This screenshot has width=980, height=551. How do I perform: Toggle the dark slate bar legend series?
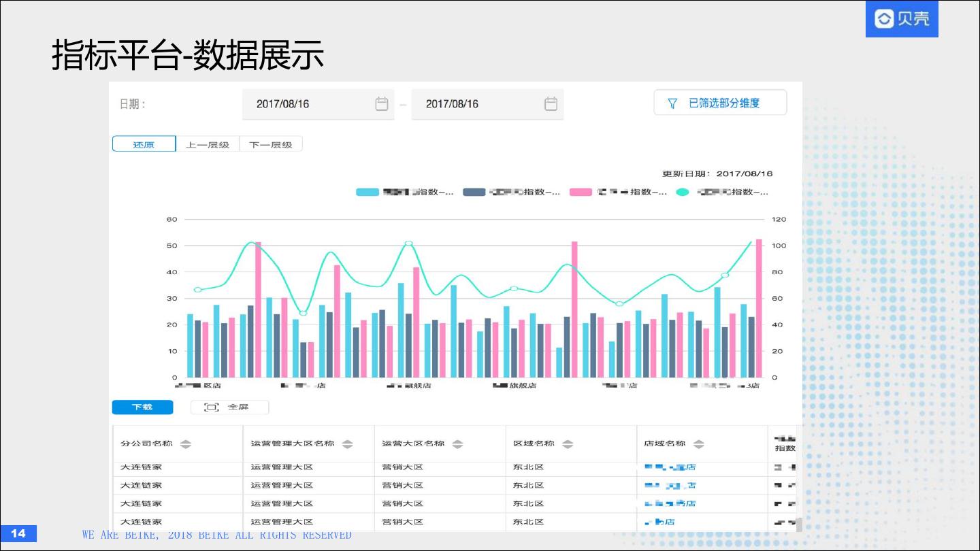pos(474,193)
